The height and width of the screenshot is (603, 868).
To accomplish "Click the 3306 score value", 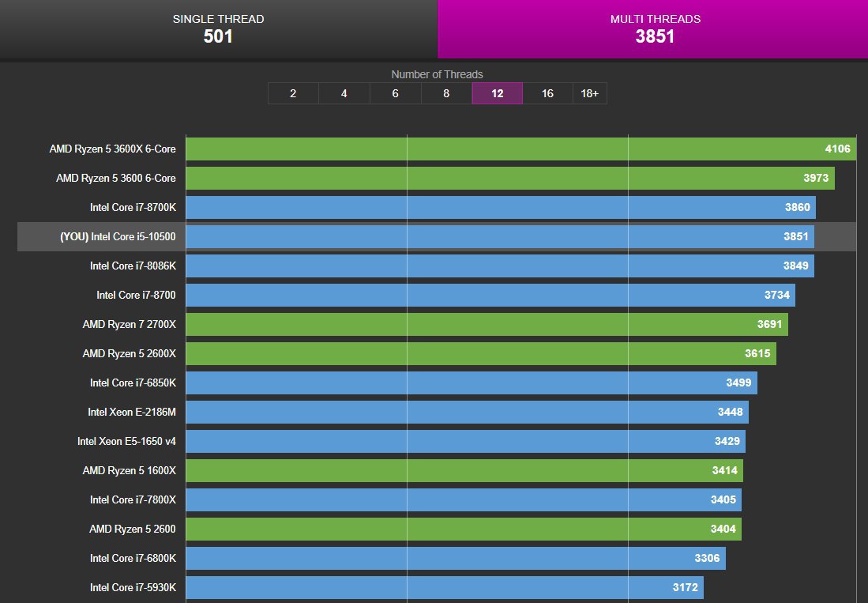I will tap(707, 559).
